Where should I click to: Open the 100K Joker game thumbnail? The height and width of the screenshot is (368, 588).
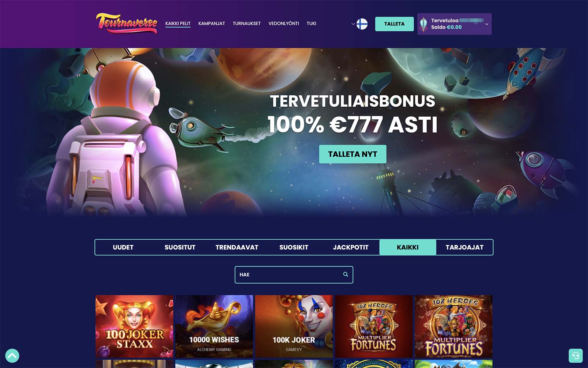[294, 326]
